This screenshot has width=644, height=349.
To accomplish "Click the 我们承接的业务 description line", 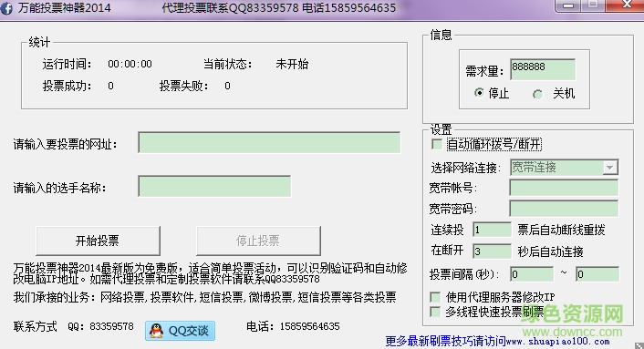I will [204, 297].
